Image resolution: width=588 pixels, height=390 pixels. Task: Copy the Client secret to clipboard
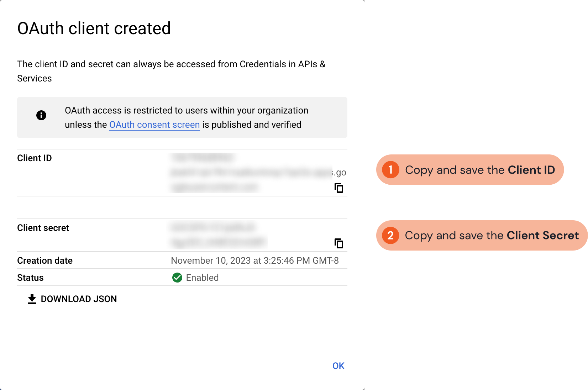point(339,243)
